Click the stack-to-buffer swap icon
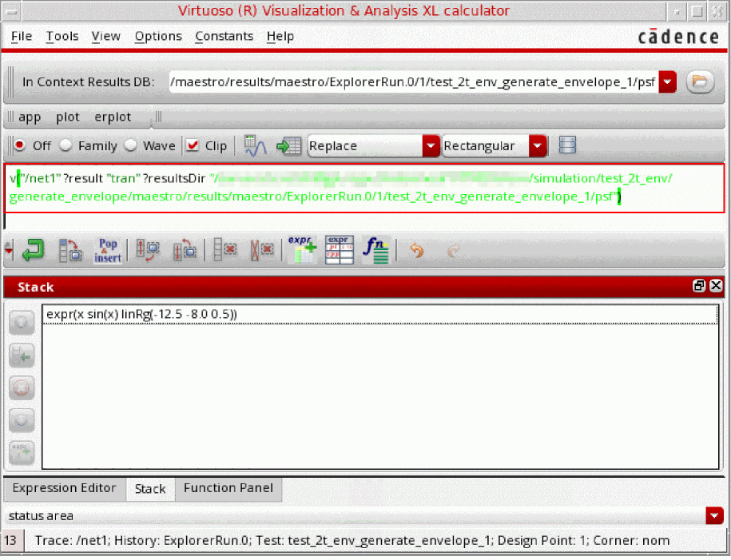This screenshot has height=560, width=731. click(70, 250)
